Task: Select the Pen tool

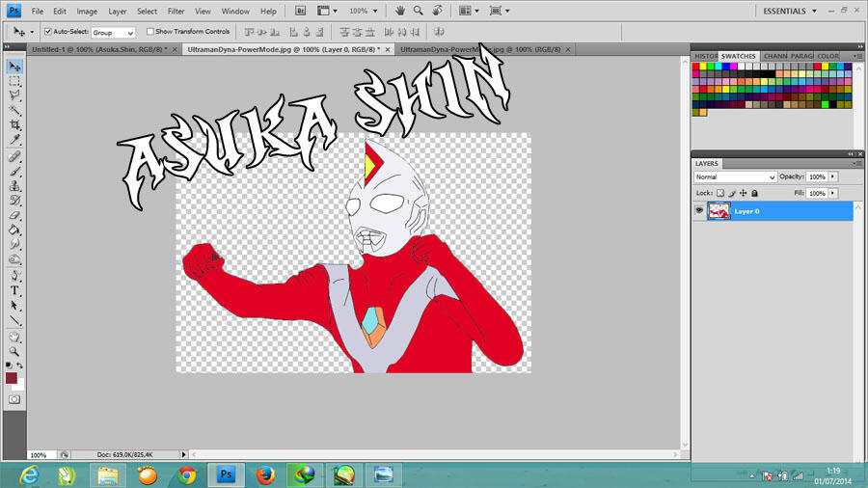Action: point(14,276)
